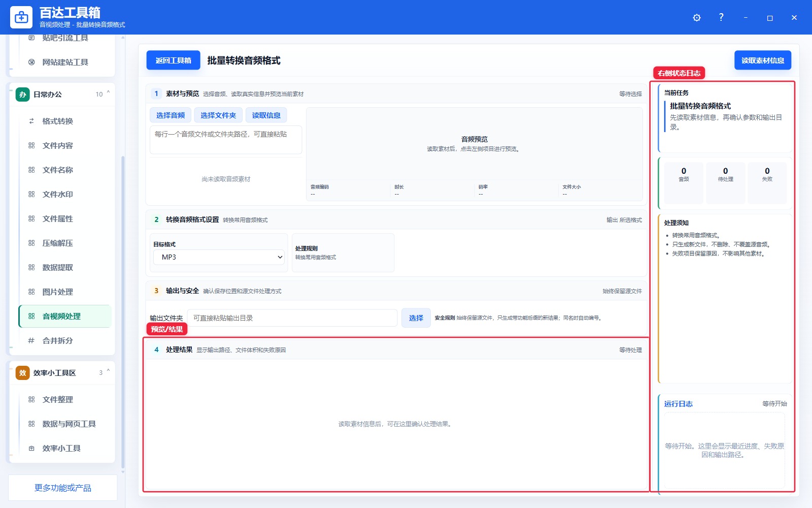Open 格式转换 in sidebar
Viewport: 812px width, 508px height.
coord(65,121)
